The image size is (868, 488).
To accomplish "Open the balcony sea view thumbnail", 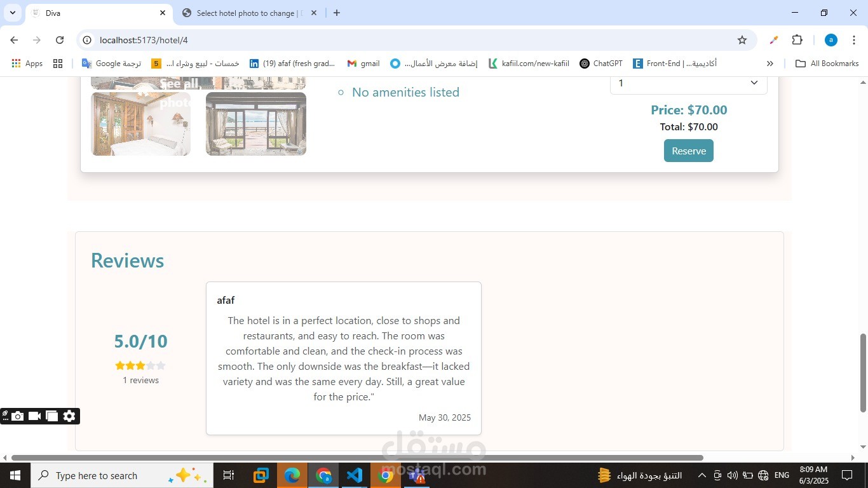I will coord(256,124).
